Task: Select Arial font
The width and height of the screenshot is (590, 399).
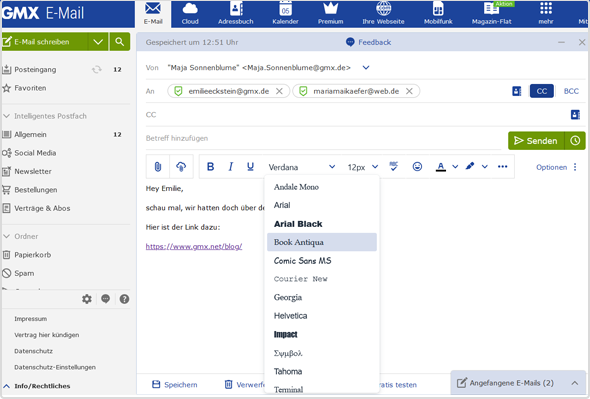Action: (x=322, y=205)
